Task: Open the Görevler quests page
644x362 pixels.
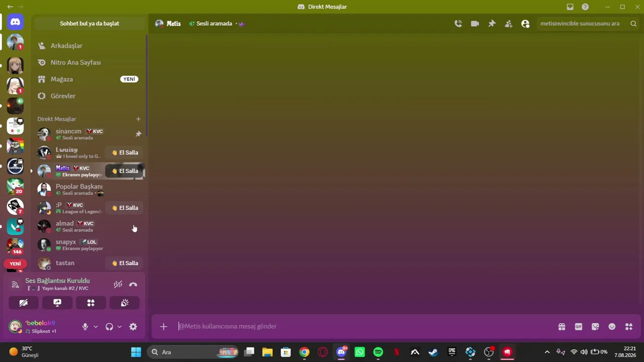Action: click(90, 96)
